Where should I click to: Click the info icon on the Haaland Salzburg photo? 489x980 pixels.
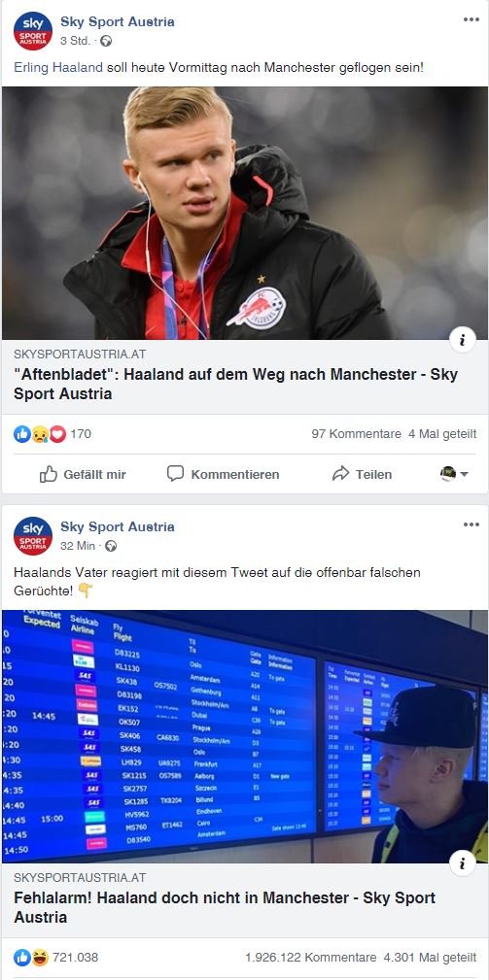(x=463, y=340)
